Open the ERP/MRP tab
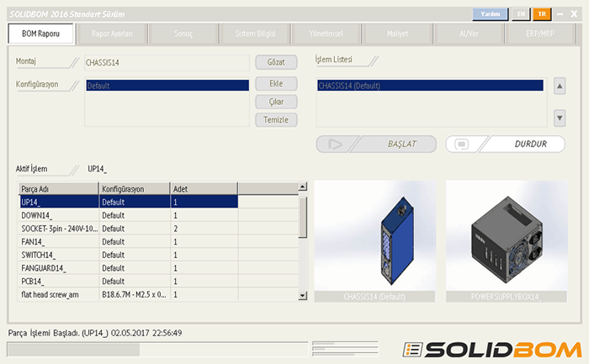 [540, 34]
